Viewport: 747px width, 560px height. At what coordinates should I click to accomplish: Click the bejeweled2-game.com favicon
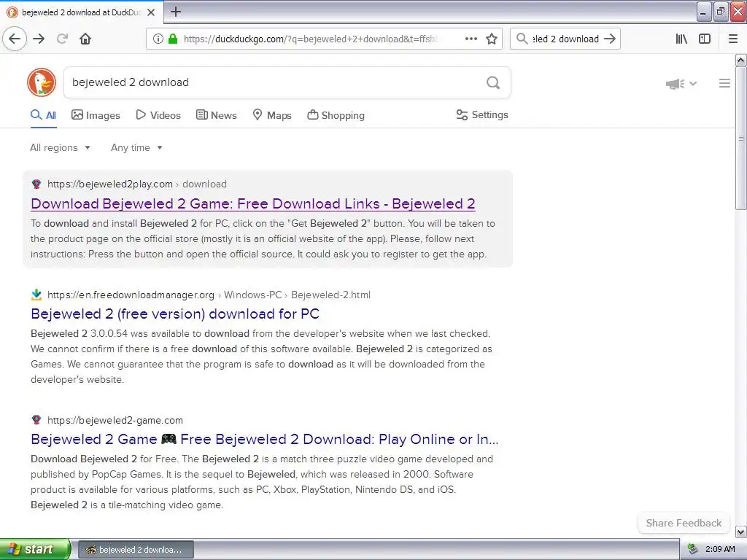(36, 419)
